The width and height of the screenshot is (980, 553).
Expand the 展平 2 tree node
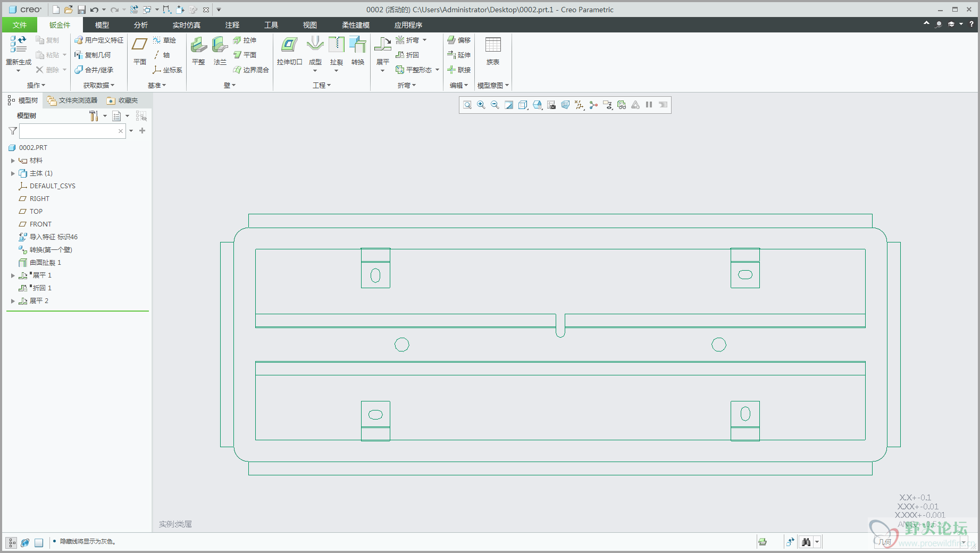pyautogui.click(x=13, y=301)
